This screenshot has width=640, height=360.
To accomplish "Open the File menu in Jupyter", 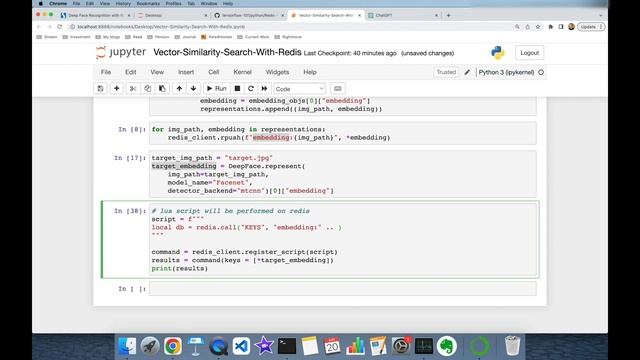I will (x=106, y=72).
